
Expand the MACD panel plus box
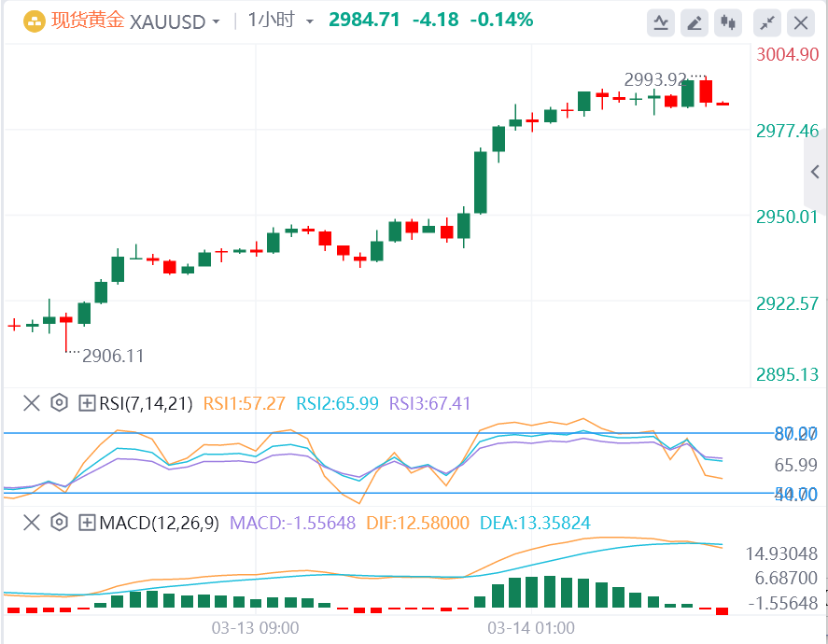coord(87,523)
